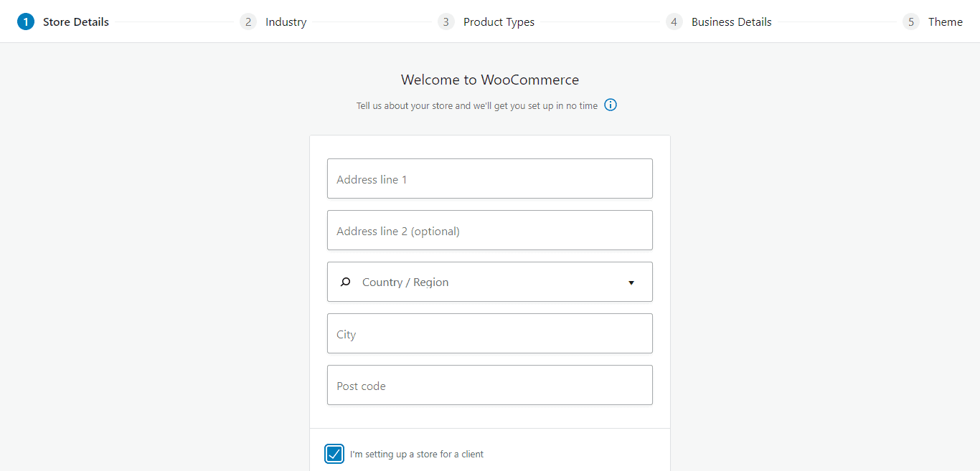
Task: Switch to the Theme step label
Action: tap(945, 22)
